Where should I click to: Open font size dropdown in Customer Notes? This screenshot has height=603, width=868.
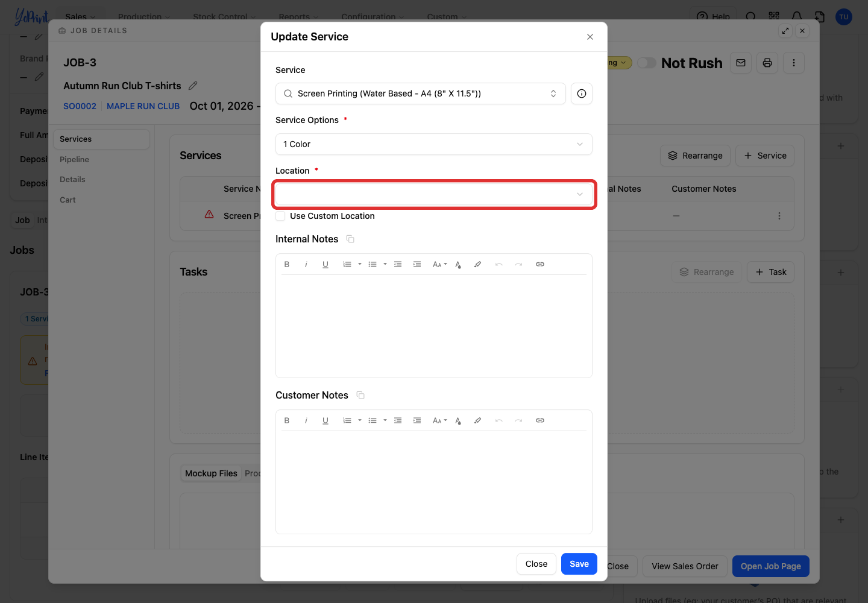(439, 420)
